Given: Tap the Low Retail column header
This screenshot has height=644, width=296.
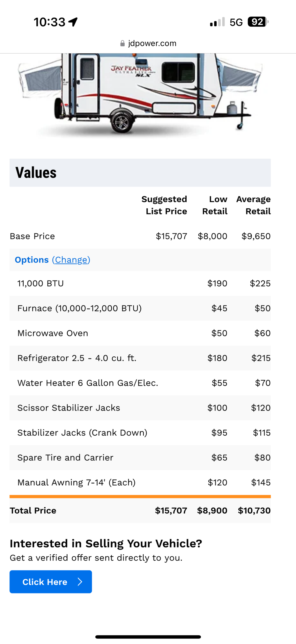Looking at the screenshot, I should coord(215,205).
